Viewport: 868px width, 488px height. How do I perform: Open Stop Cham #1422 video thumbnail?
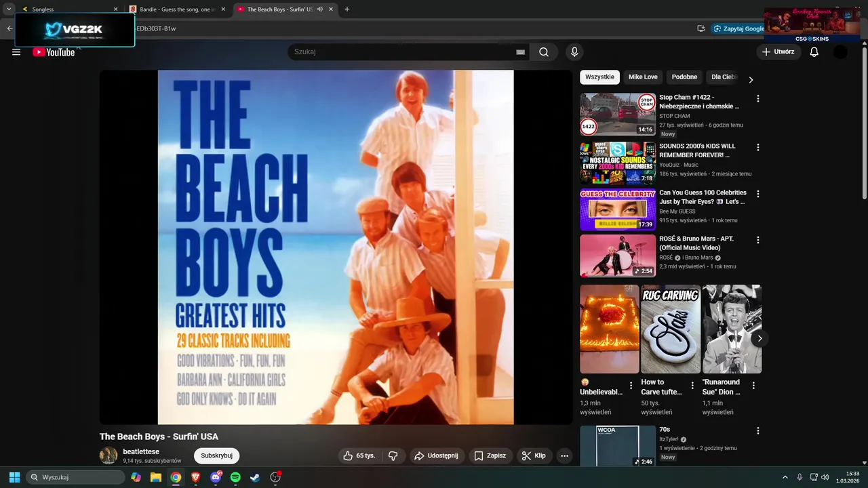point(618,115)
